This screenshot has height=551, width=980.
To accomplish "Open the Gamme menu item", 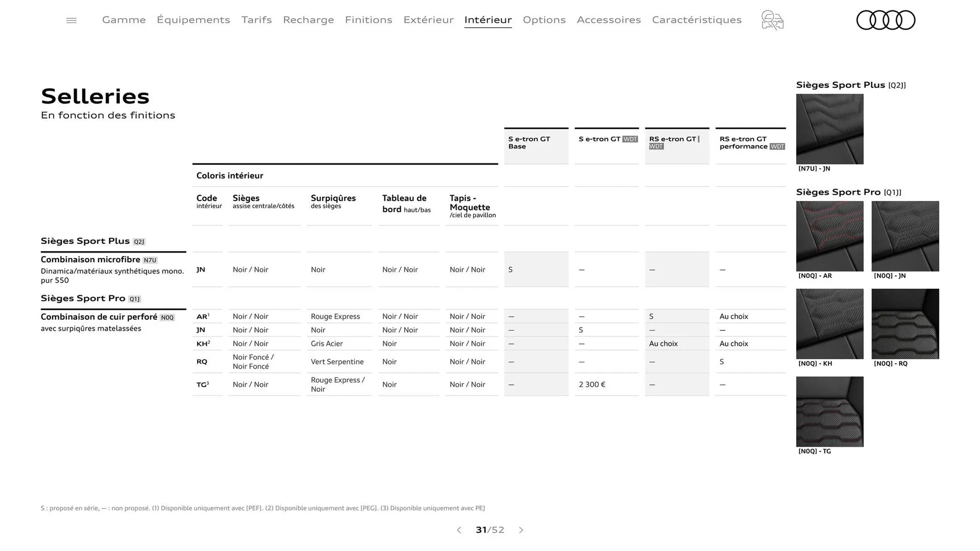I will point(124,20).
